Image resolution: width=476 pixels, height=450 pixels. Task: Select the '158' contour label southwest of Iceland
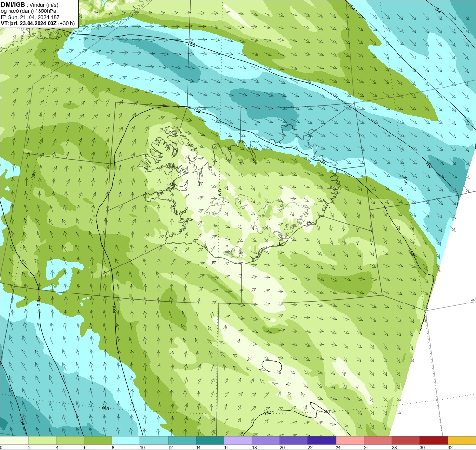click(114, 309)
